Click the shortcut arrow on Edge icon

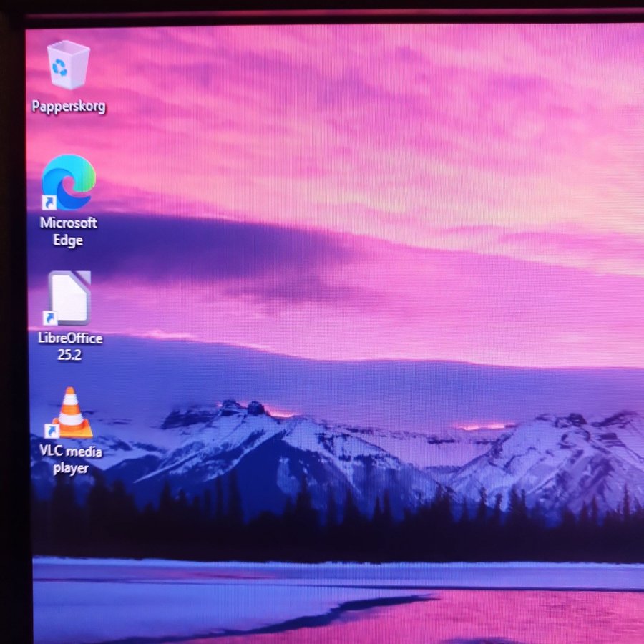(x=50, y=202)
